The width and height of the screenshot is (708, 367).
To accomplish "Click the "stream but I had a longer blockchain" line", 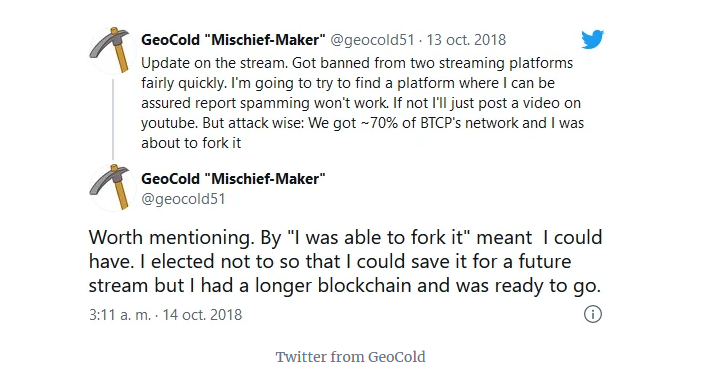I will point(345,286).
